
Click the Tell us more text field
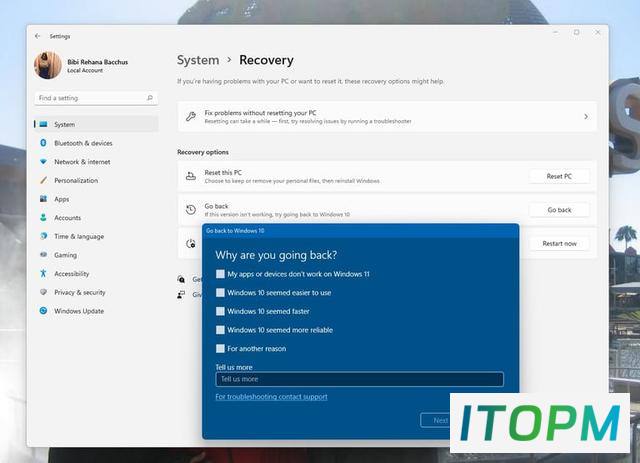[359, 379]
